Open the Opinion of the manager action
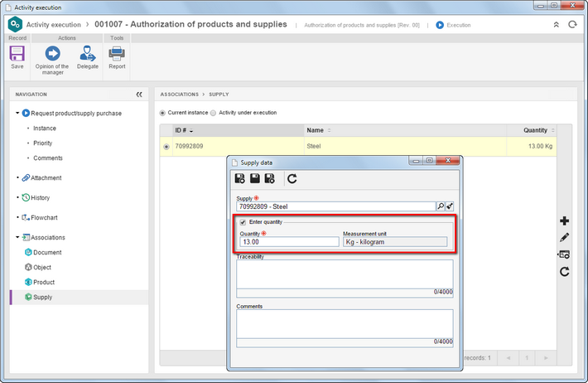The height and width of the screenshot is (383, 588). (x=52, y=53)
